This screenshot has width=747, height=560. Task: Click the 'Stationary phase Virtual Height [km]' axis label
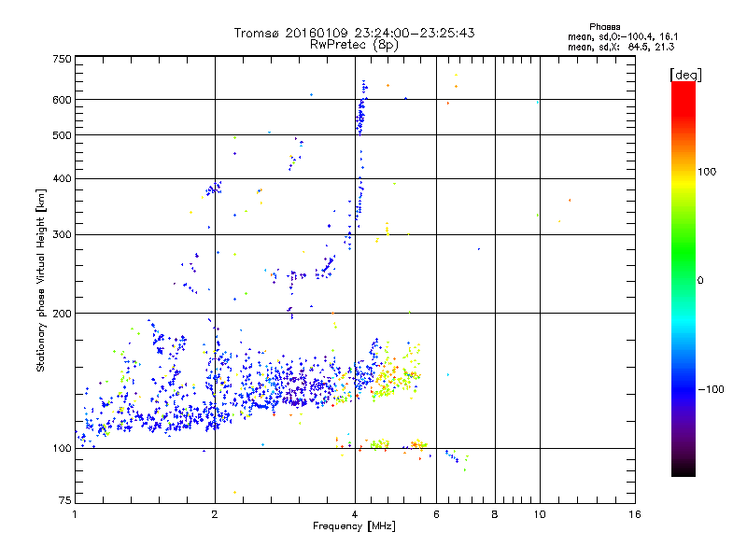click(40, 280)
